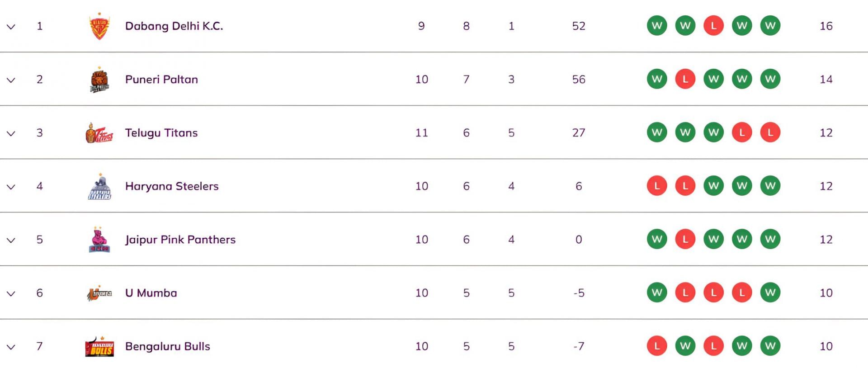Click the U Mumba team logo
Viewport: 868px width, 368px height.
click(x=99, y=293)
